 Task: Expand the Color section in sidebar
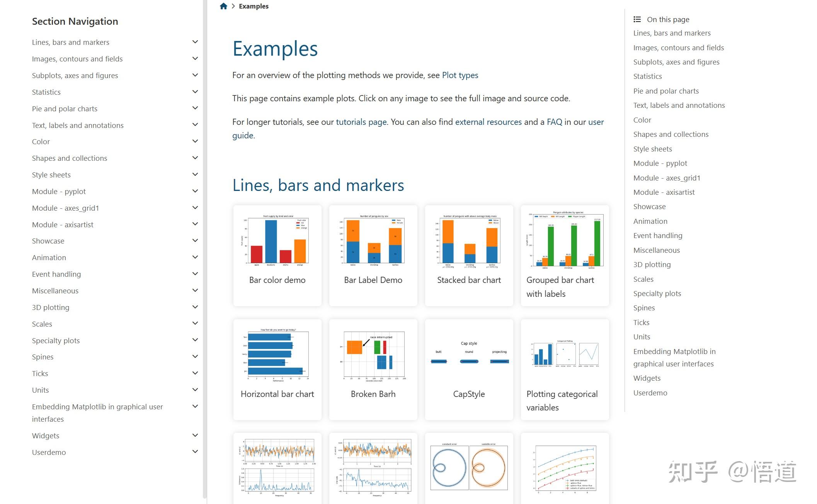click(195, 141)
